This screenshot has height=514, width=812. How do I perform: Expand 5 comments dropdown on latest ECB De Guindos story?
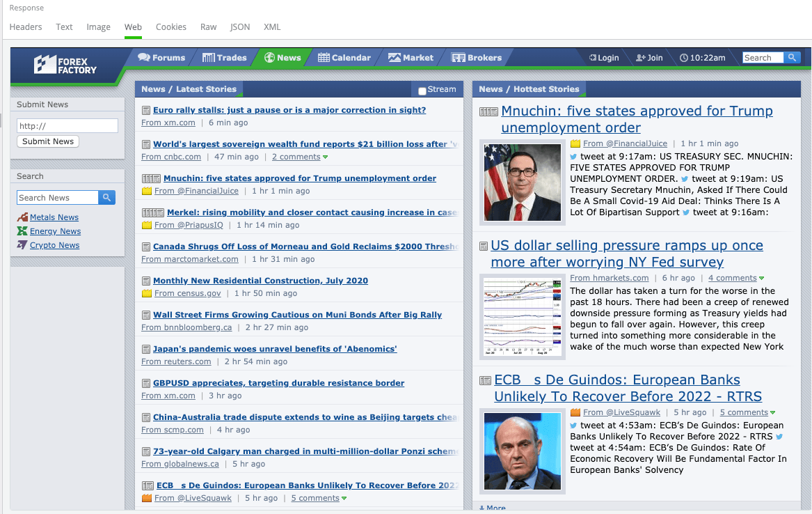[x=344, y=499]
